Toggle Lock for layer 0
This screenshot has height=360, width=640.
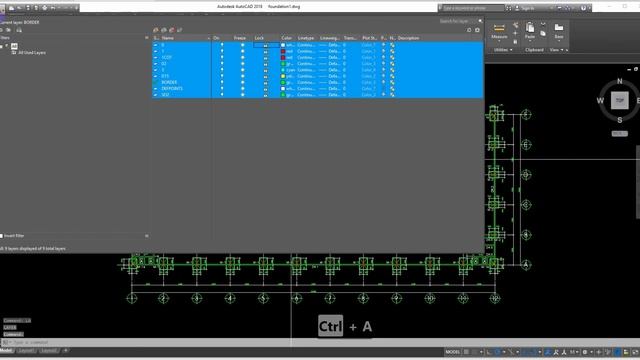266,45
